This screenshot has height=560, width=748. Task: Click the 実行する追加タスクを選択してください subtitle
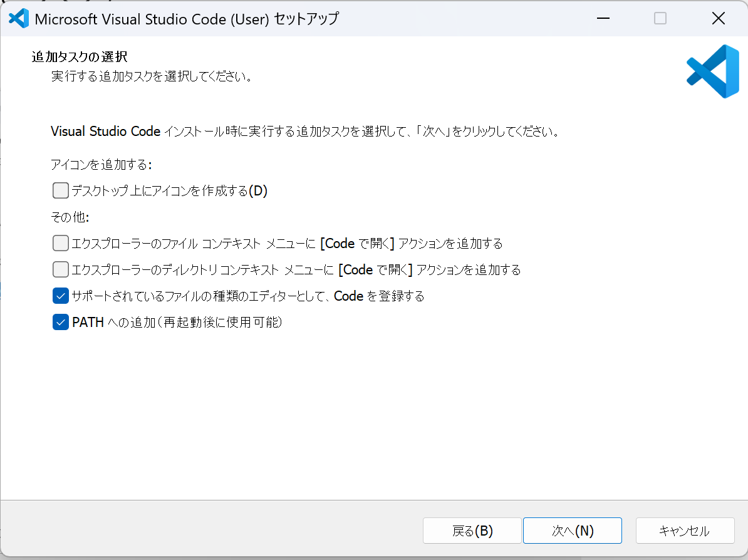[x=152, y=76]
